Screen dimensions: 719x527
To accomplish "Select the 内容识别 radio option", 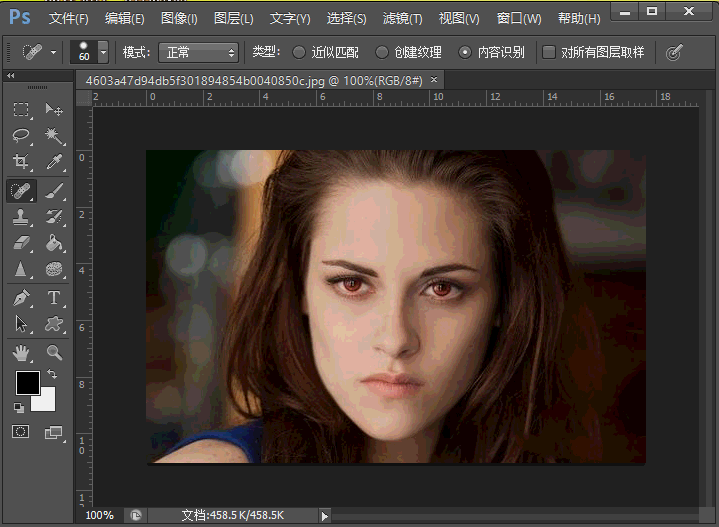I will pyautogui.click(x=465, y=52).
